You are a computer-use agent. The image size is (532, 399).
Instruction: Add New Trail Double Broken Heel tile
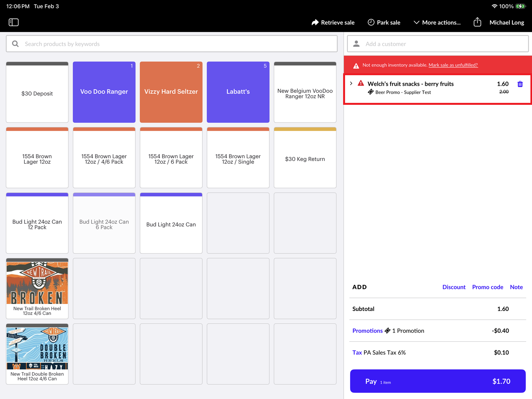tap(37, 354)
